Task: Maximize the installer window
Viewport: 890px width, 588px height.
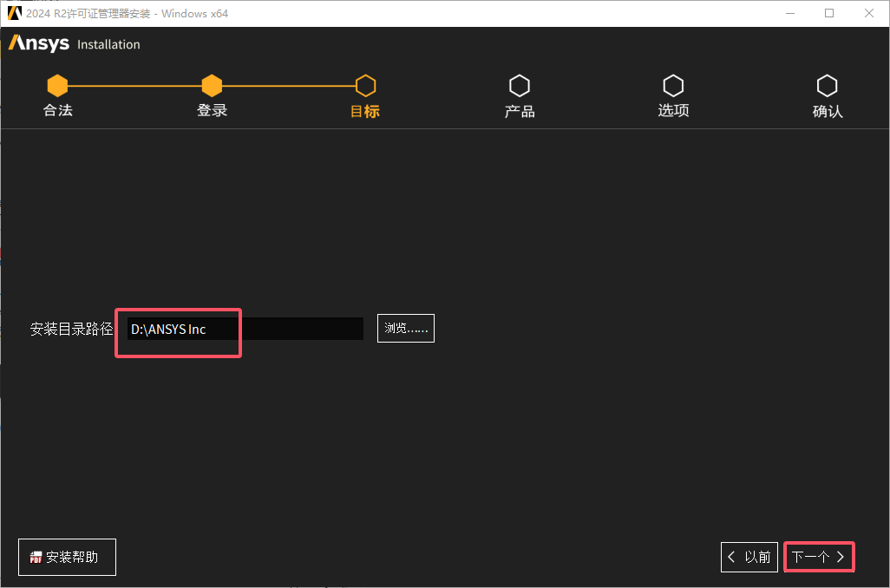Action: [x=829, y=13]
